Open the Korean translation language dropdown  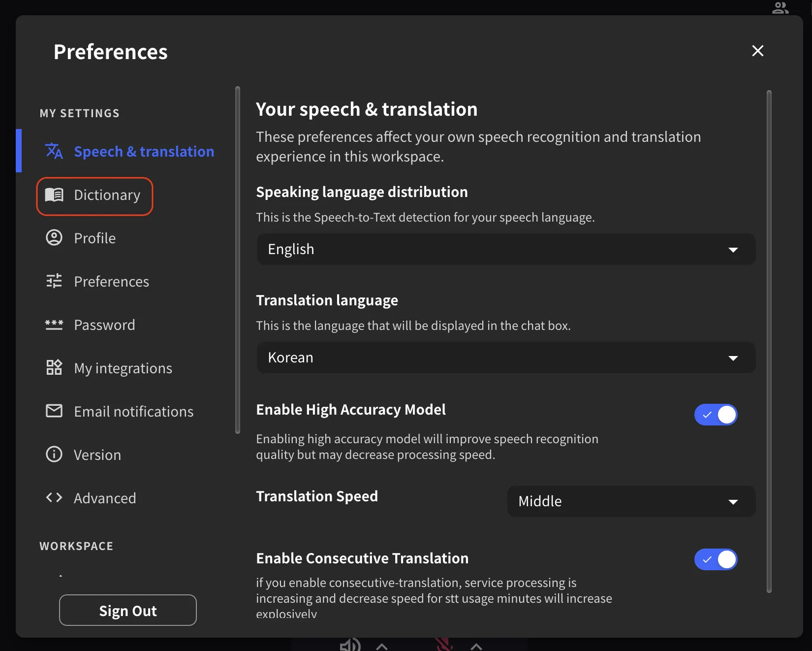506,358
